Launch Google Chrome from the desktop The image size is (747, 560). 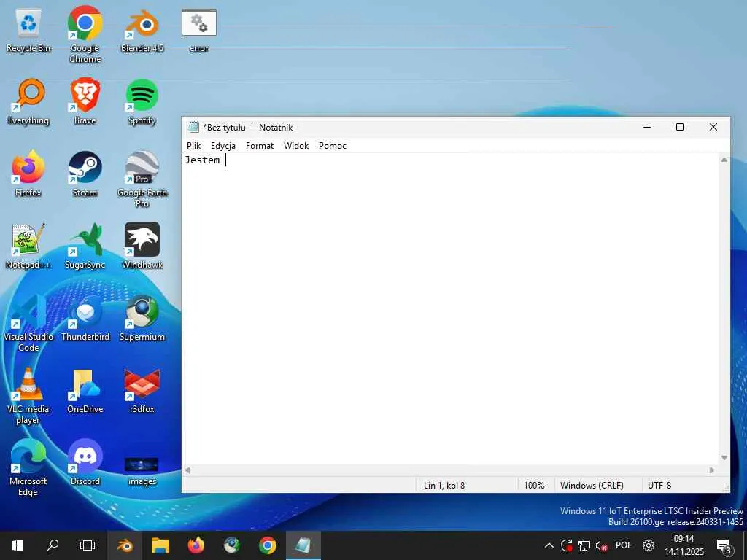tap(85, 35)
